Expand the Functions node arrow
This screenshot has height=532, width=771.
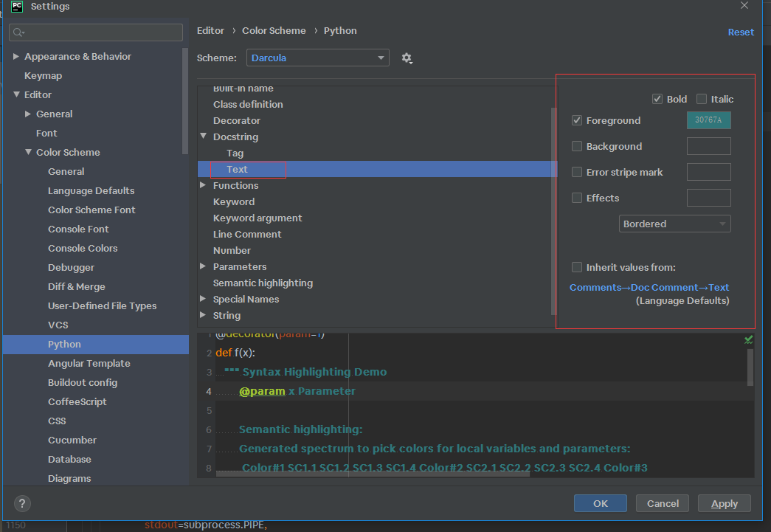pyautogui.click(x=203, y=185)
